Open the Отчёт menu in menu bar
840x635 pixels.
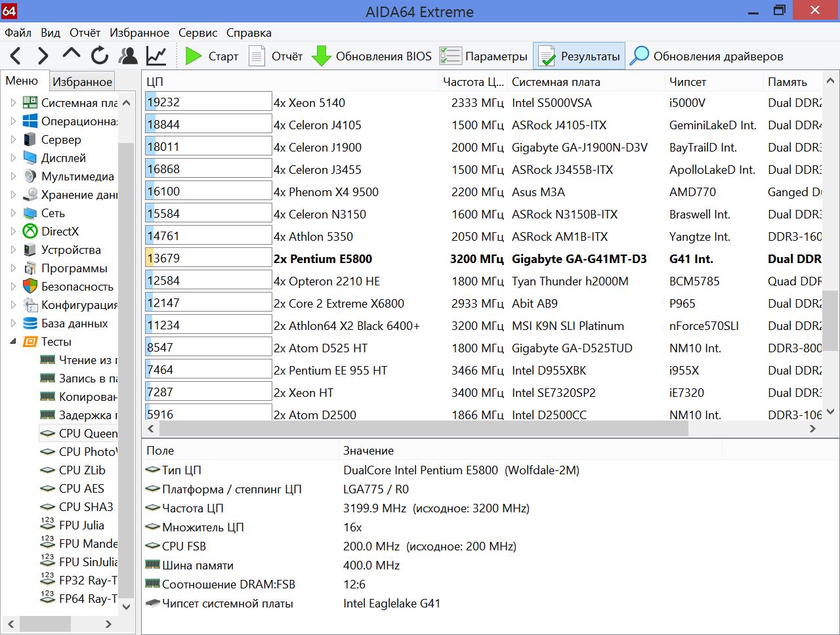click(85, 33)
